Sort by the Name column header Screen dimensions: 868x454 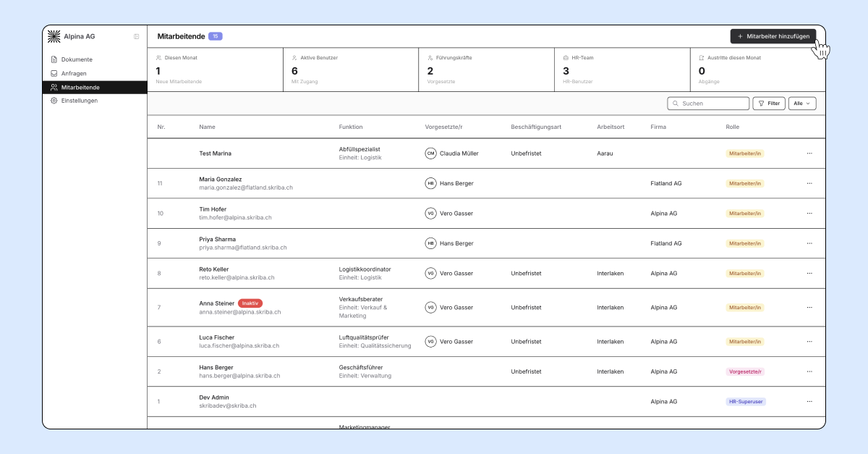(208, 127)
